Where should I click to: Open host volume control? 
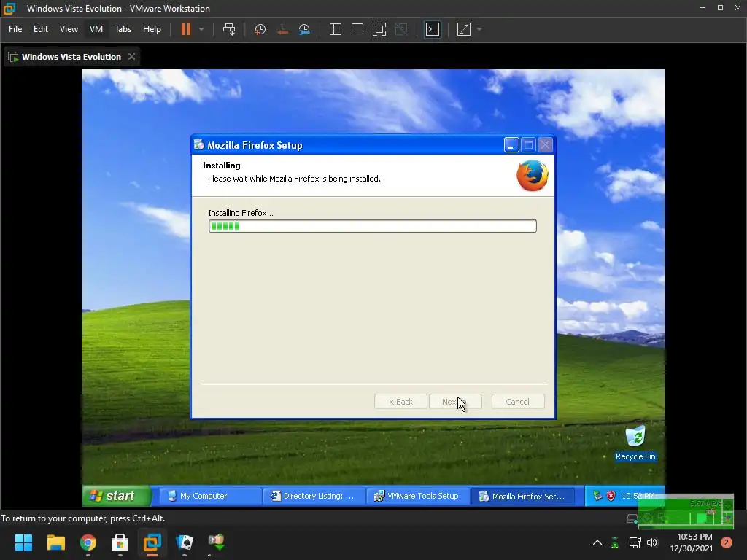coord(652,542)
